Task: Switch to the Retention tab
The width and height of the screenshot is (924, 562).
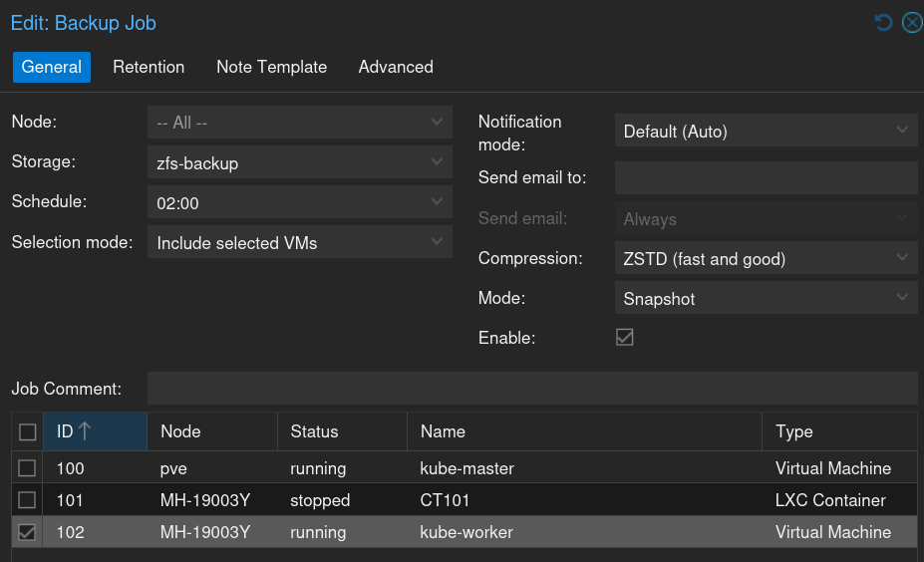Action: pos(149,67)
